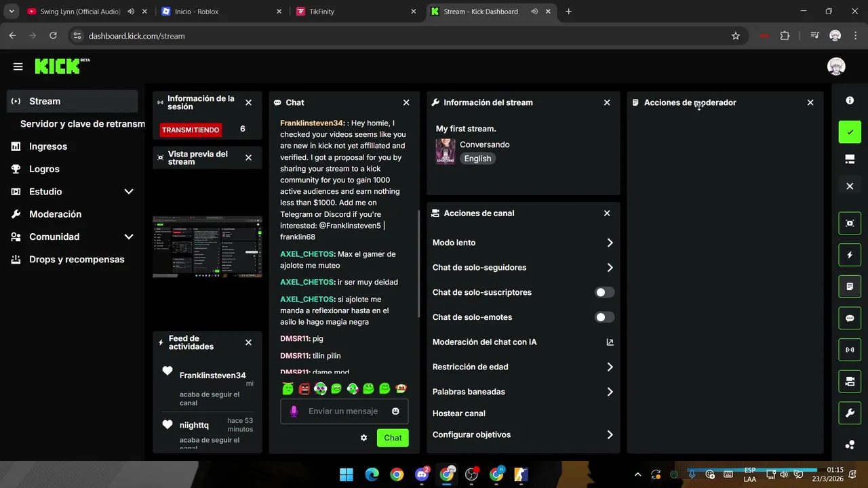Close the Chat panel
The width and height of the screenshot is (868, 488).
coord(406,102)
